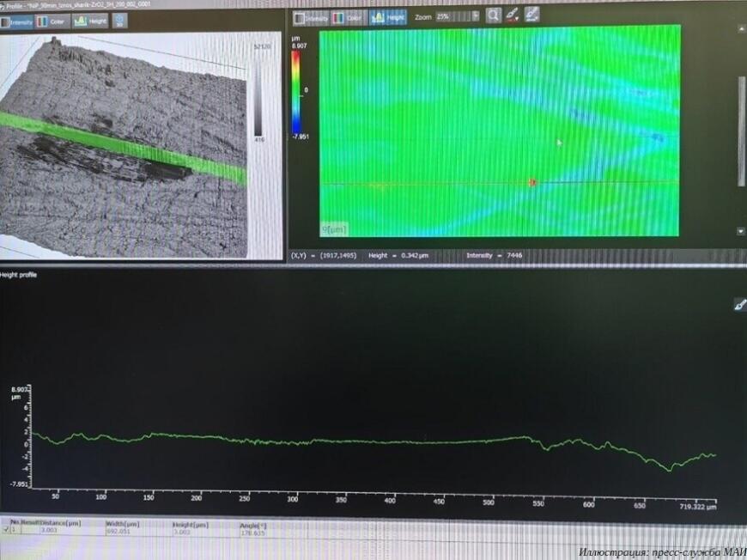Click the 719.322 µm axis end label
The height and width of the screenshot is (560, 747).
[697, 507]
